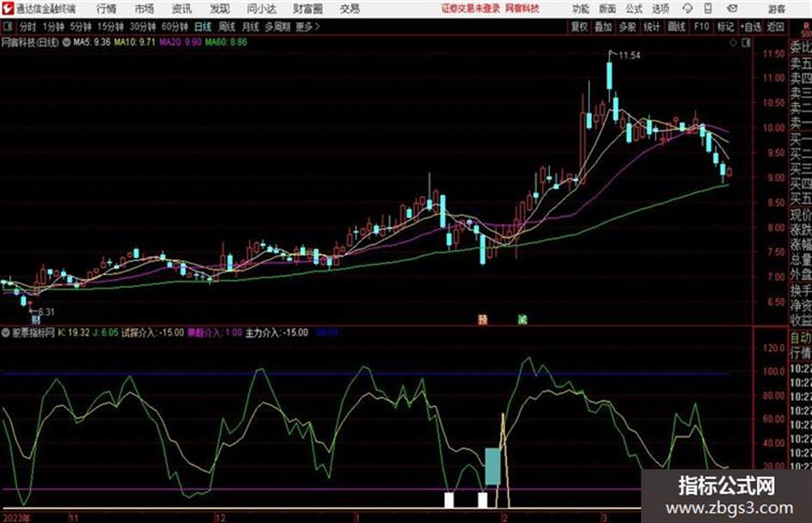Open the 功能 menu
This screenshot has height=523, width=812.
click(x=581, y=9)
